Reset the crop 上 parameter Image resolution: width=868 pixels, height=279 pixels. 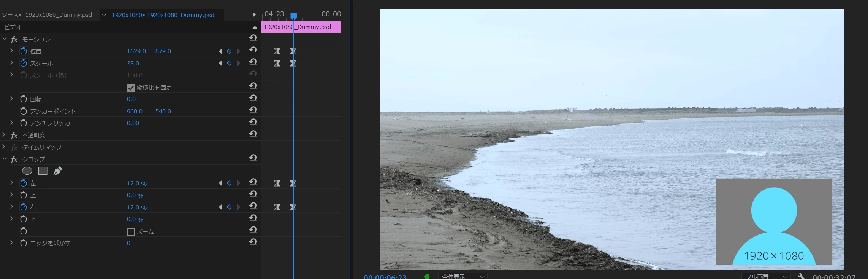(x=253, y=194)
